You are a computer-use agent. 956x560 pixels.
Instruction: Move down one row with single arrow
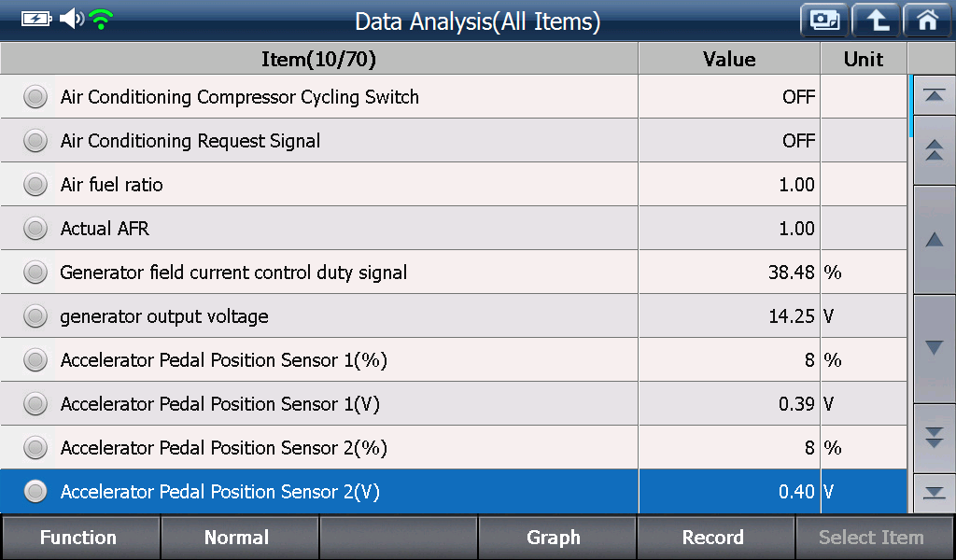point(934,348)
